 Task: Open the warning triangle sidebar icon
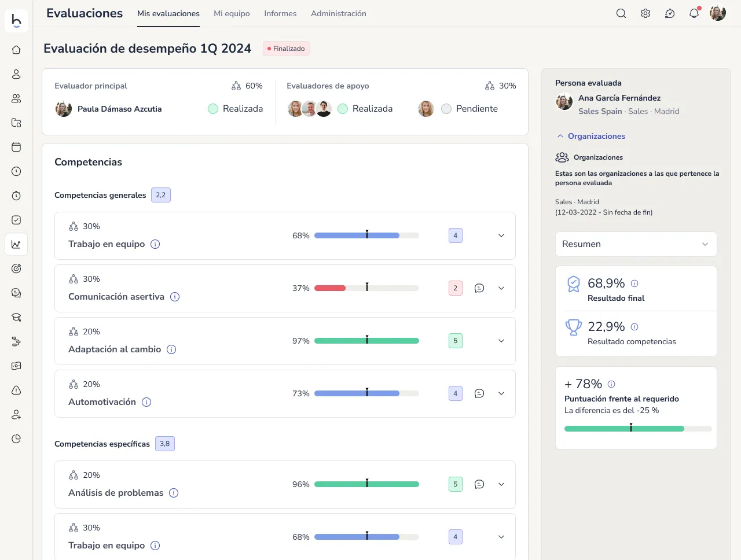(16, 390)
